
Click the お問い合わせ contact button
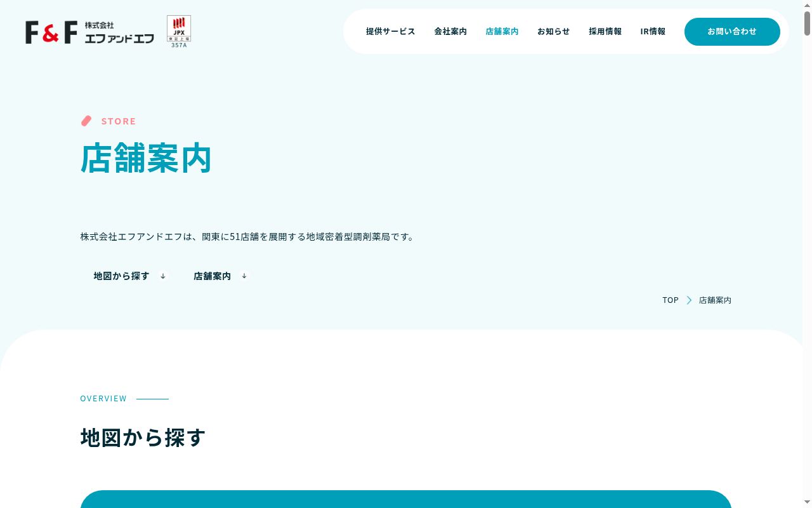[732, 32]
